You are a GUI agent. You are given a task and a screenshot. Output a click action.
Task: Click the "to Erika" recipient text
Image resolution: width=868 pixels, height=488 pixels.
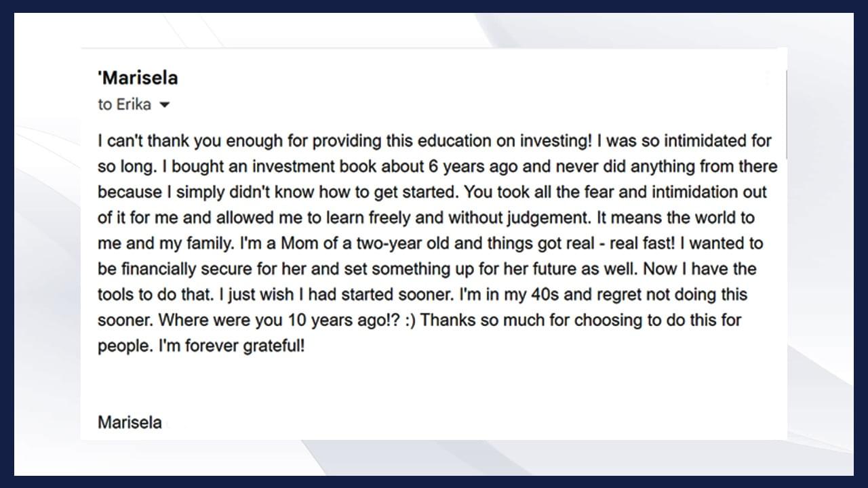click(x=124, y=105)
